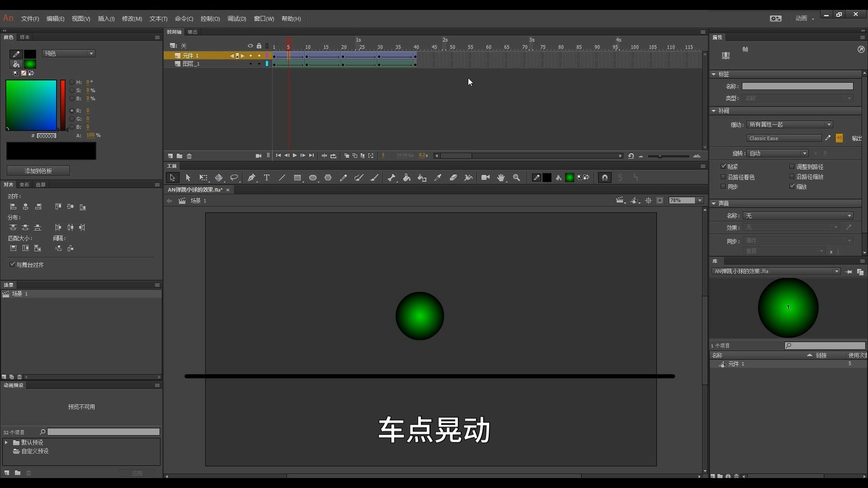The width and height of the screenshot is (868, 488).
Task: Click the Eraser tool icon
Action: pos(454,177)
